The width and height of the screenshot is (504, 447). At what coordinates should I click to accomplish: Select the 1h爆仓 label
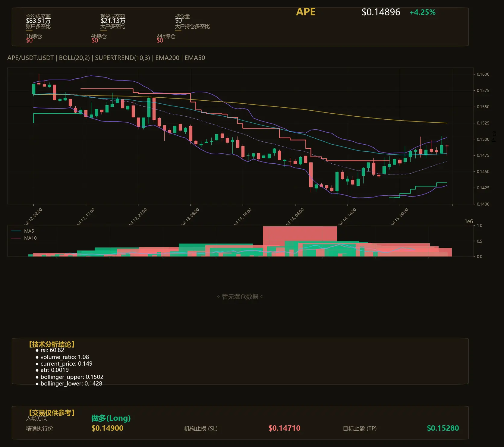(x=34, y=36)
